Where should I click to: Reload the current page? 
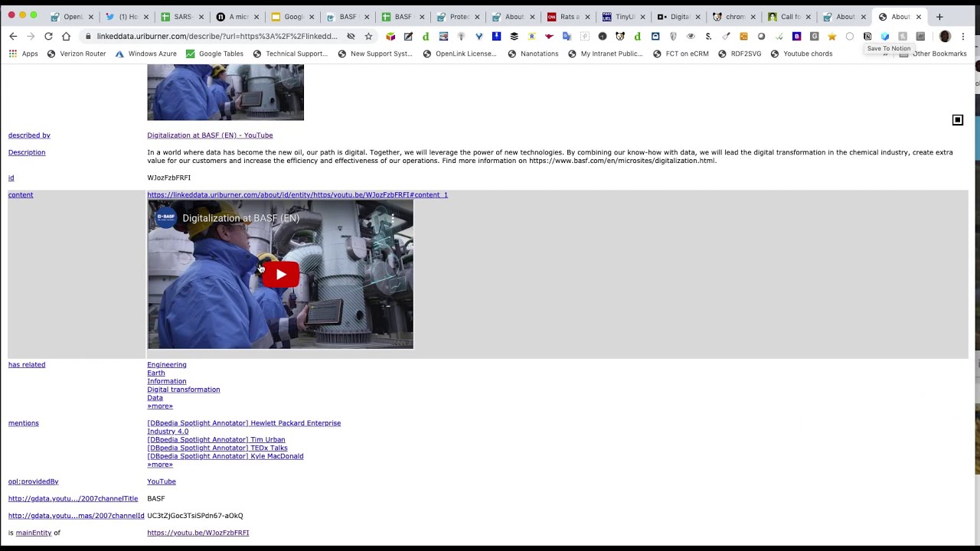[48, 36]
